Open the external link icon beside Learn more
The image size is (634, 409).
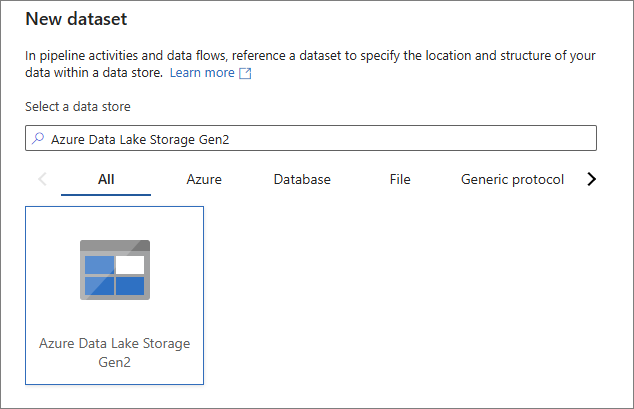coord(245,73)
